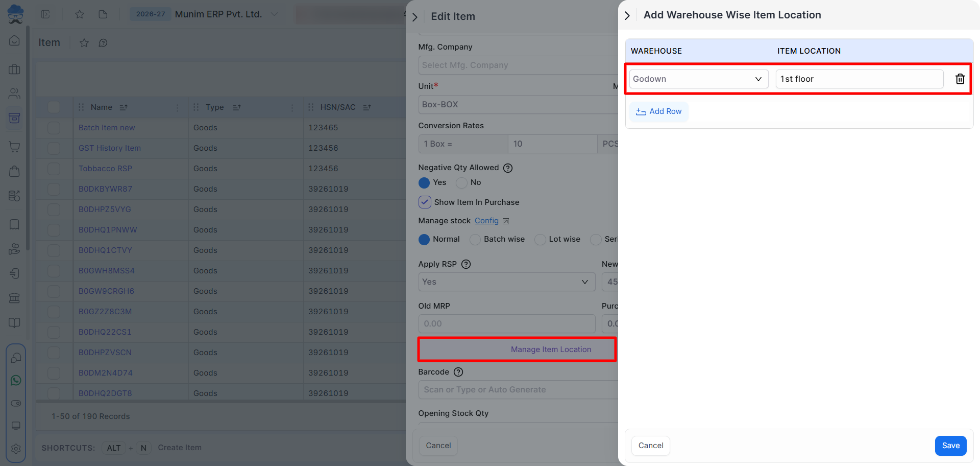Focus the Barcode scan input field

click(x=518, y=389)
